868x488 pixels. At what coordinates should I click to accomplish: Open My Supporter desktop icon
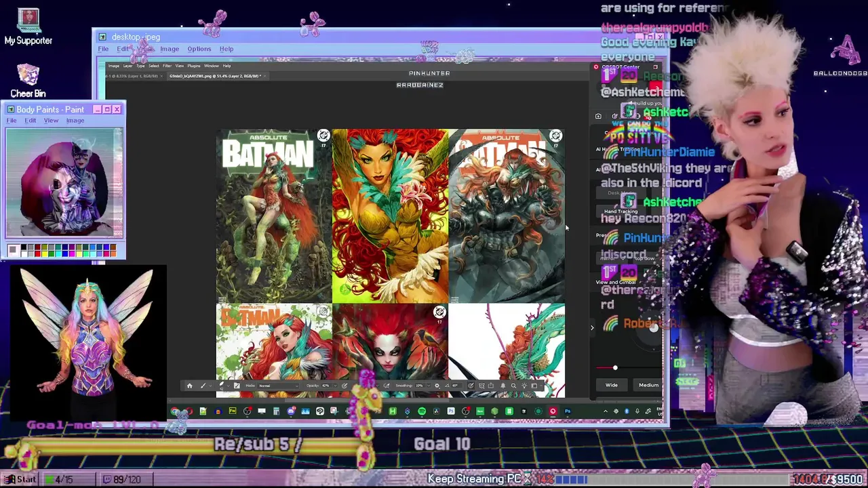tap(28, 27)
